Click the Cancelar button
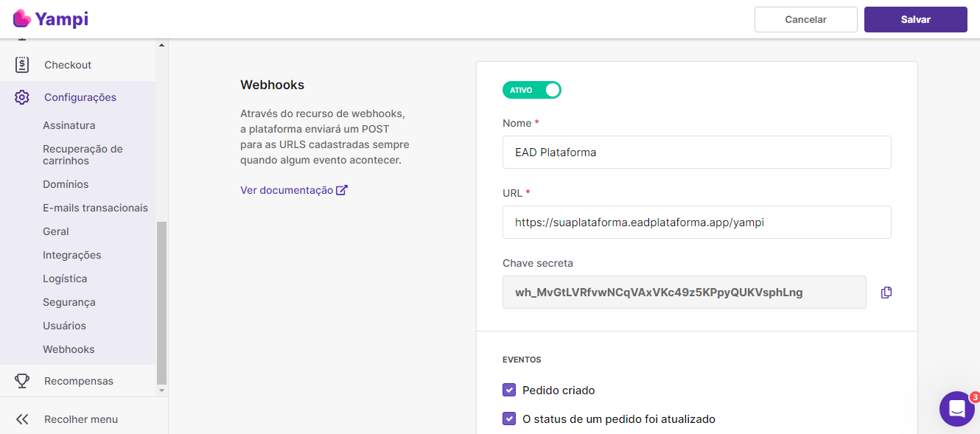Screen dimensions: 980x434 pos(806,20)
